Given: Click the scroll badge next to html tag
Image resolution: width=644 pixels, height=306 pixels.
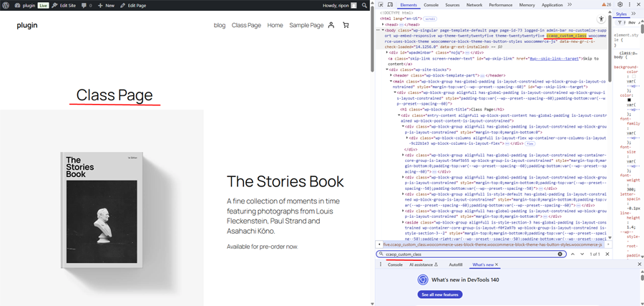Looking at the screenshot, I should click(x=431, y=19).
